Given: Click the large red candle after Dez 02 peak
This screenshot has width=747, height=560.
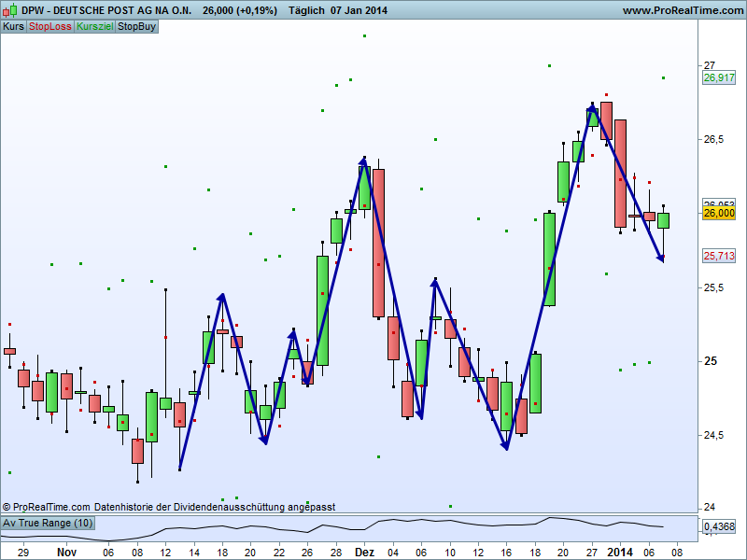Looking at the screenshot, I should (379, 243).
